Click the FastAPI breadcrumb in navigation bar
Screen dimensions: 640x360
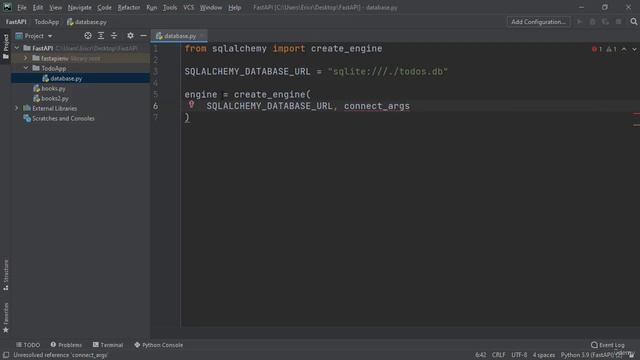[16, 22]
